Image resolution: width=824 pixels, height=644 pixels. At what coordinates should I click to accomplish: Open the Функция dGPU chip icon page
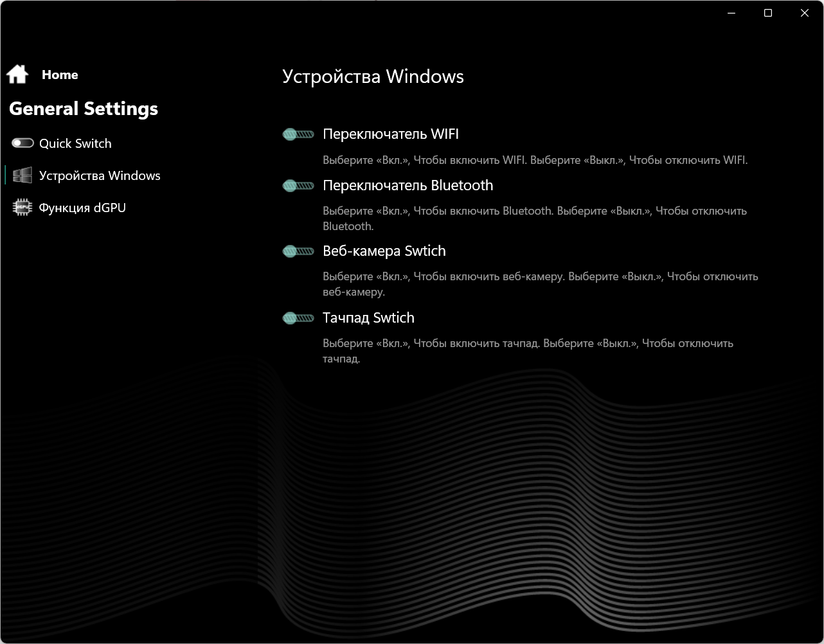tap(22, 208)
